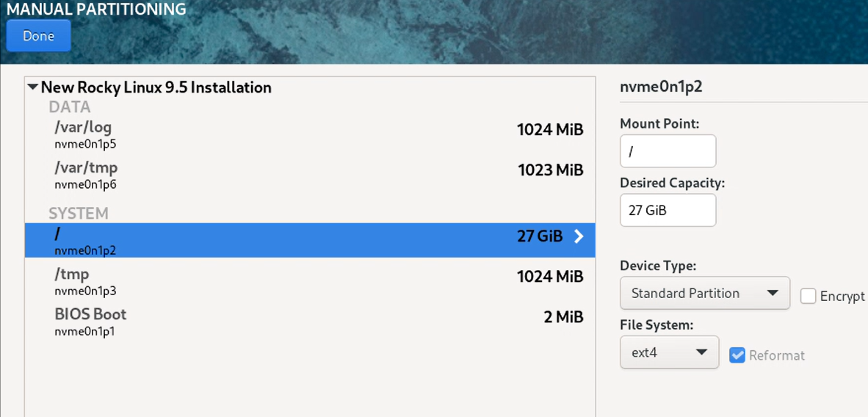The width and height of the screenshot is (868, 417).
Task: Click the SYSTEM section header
Action: (79, 213)
